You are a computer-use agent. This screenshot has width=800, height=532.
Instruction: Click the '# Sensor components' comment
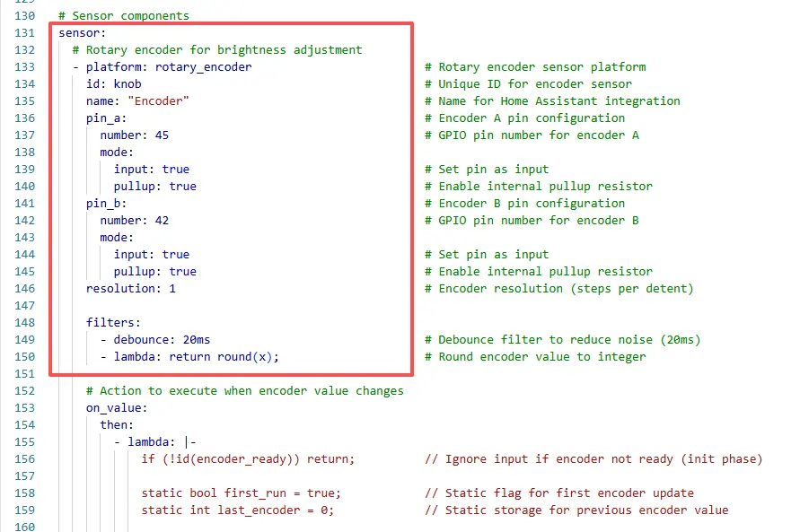tap(124, 16)
